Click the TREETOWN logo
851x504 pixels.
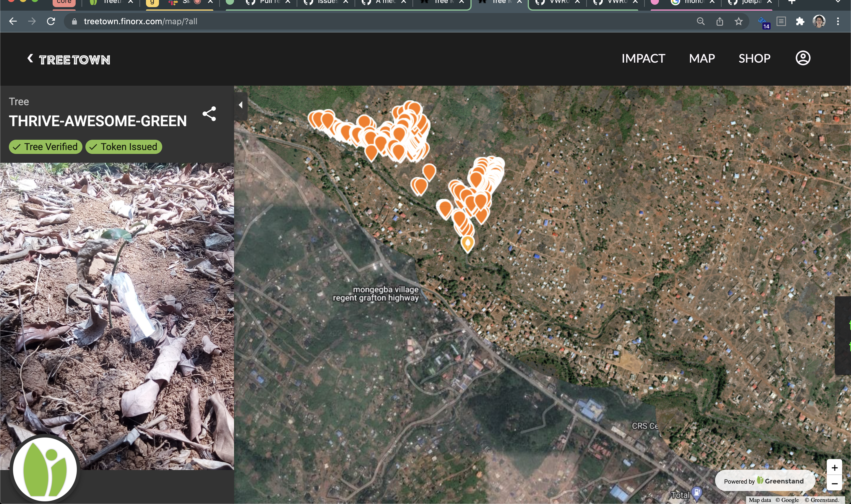pos(74,60)
